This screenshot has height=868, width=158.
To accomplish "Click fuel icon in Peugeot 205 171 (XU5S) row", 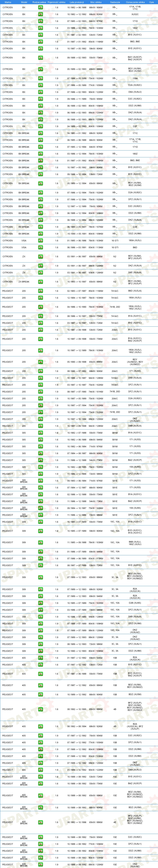I will pyautogui.click(x=41, y=371).
